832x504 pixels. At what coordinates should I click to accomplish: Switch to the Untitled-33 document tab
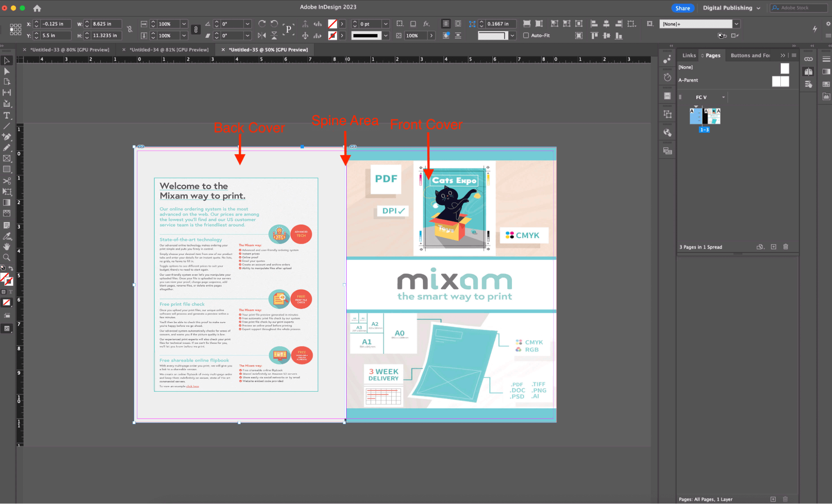point(70,49)
